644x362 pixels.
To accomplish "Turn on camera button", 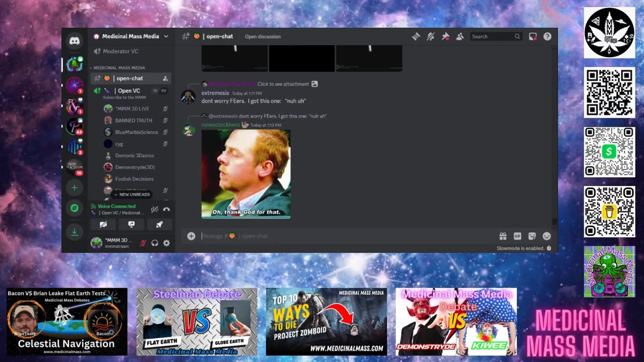I will 103,224.
